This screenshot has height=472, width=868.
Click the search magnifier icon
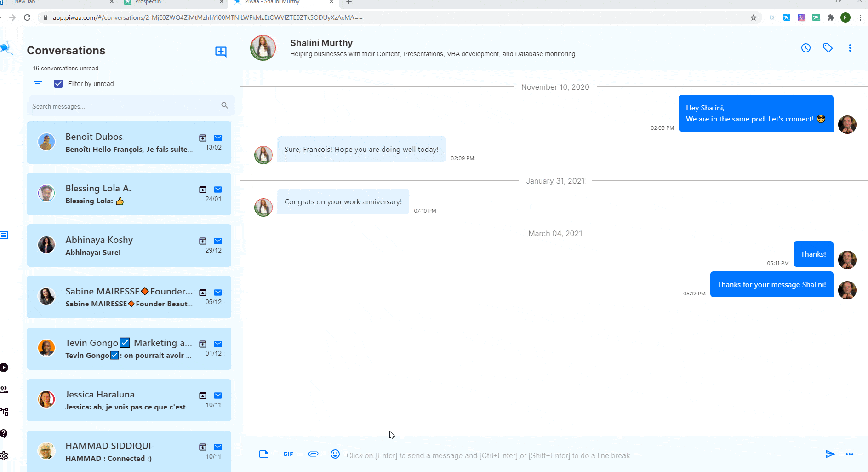(224, 105)
